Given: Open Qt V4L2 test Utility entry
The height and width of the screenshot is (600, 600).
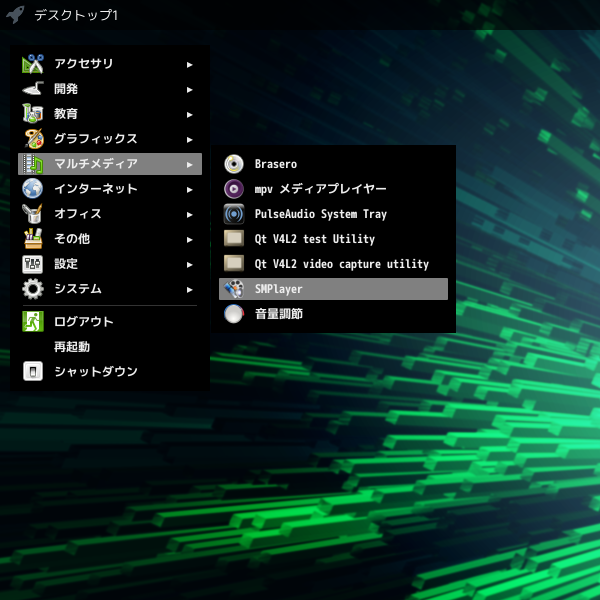Looking at the screenshot, I should pos(333,239).
